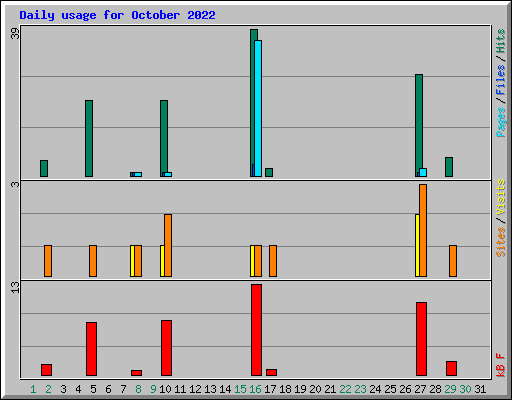Click the red KB bar for day 17
The height and width of the screenshot is (400, 512).
click(271, 372)
